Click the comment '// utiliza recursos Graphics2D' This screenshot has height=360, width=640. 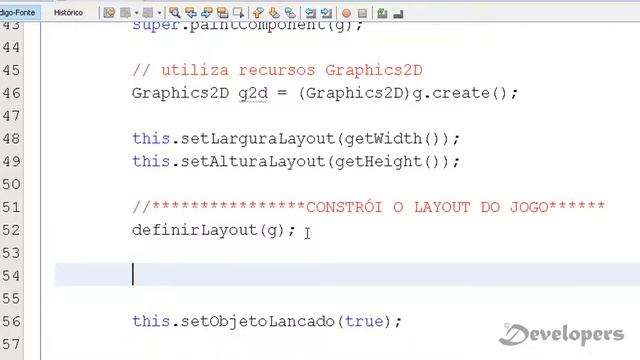278,70
